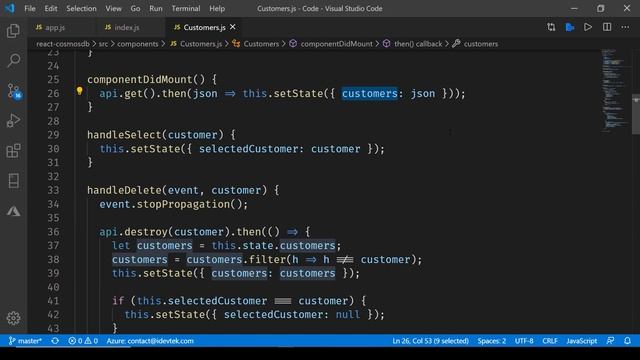Open notifications bell in status bar
The height and width of the screenshot is (360, 640).
tap(627, 341)
